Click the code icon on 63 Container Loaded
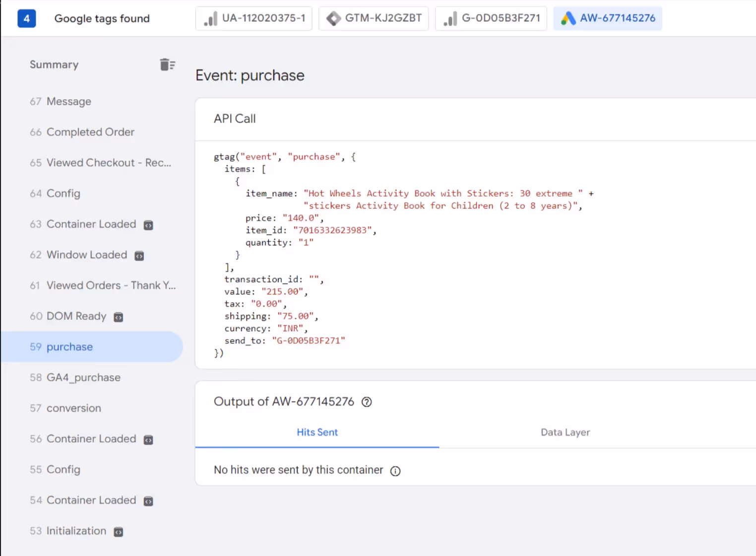Image resolution: width=756 pixels, height=556 pixels. [148, 225]
